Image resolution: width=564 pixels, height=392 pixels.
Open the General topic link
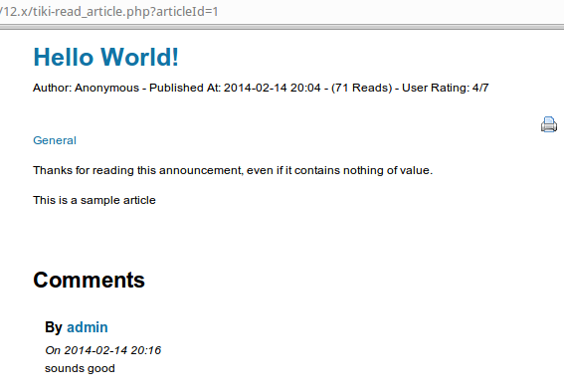click(55, 140)
